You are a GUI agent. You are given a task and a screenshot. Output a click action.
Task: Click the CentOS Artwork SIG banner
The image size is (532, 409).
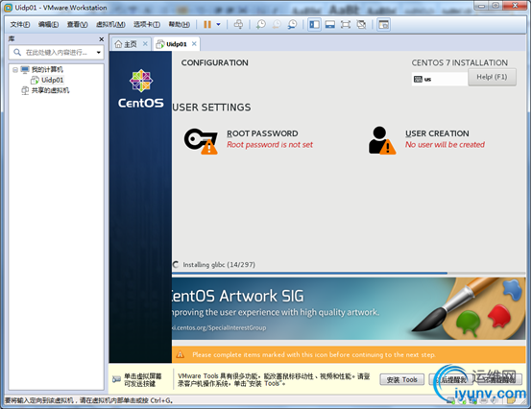[349, 308]
